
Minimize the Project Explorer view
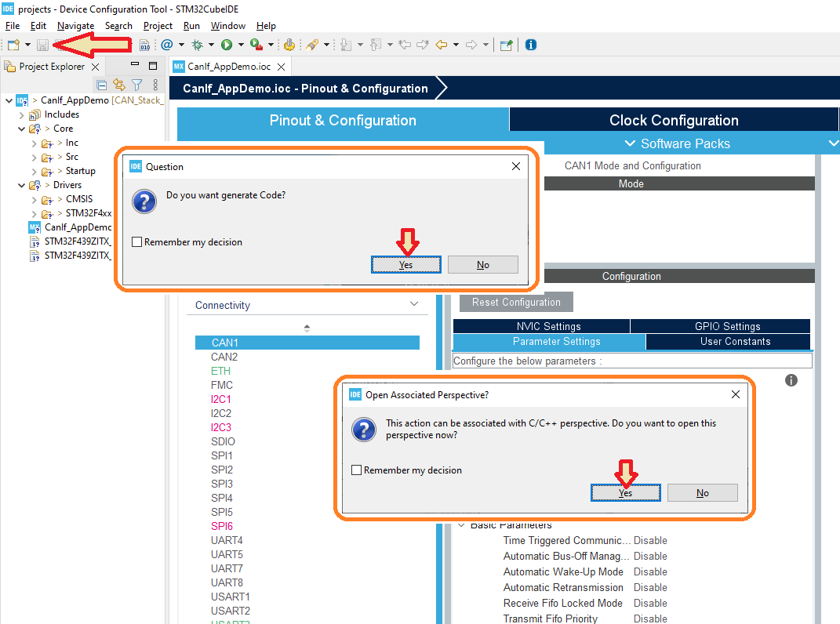pyautogui.click(x=135, y=64)
